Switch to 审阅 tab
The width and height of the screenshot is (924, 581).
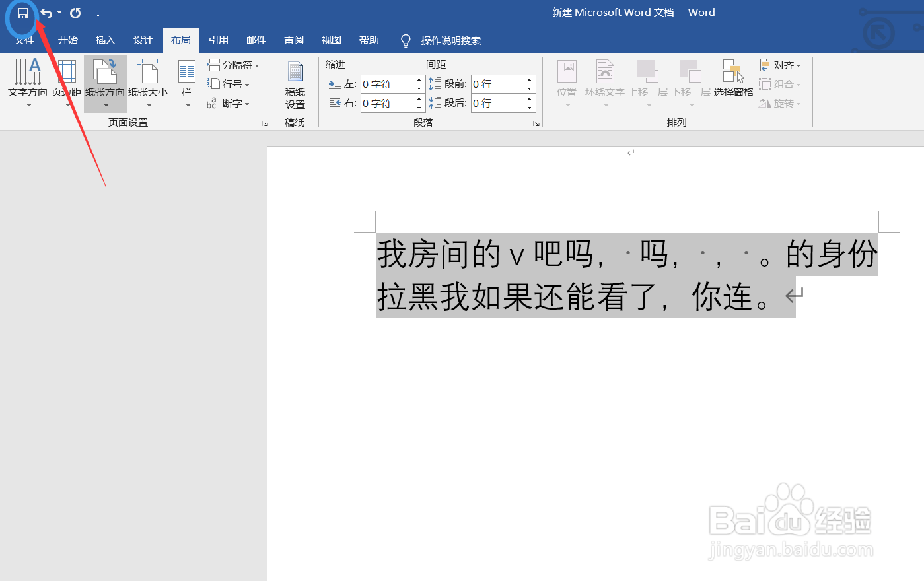tap(294, 40)
